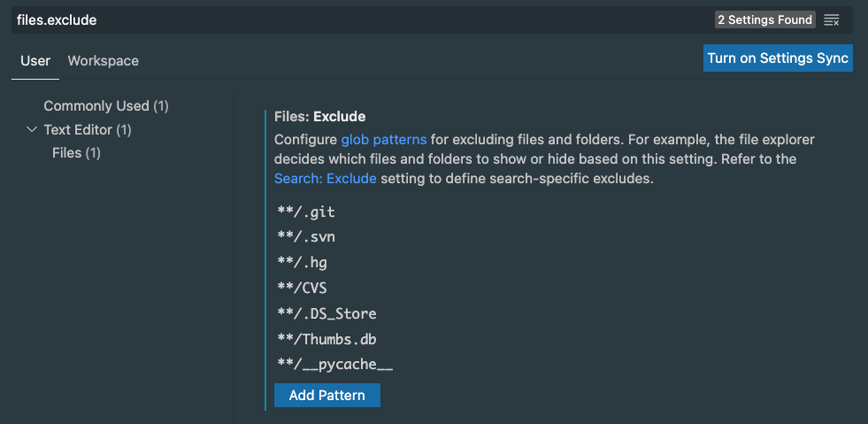This screenshot has height=424, width=868.
Task: Click the files.exclude search field
Action: point(354,20)
